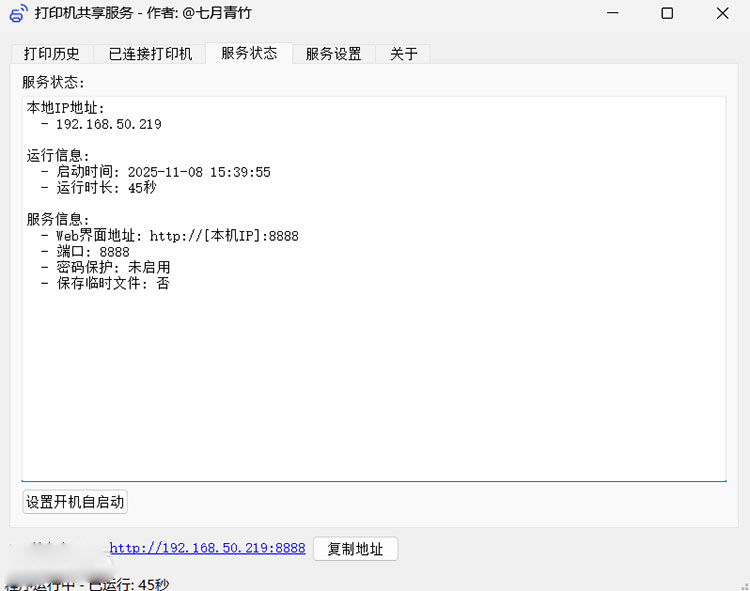Show the 关于 tab
This screenshot has height=591, width=750.
pyautogui.click(x=403, y=54)
